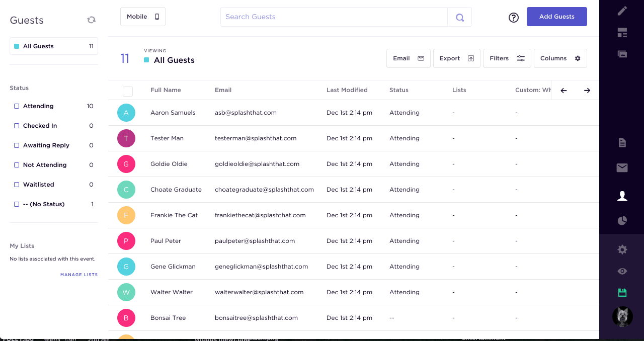This screenshot has height=341, width=644.
Task: Click Walter Walter's avatar circle
Action: [126, 292]
